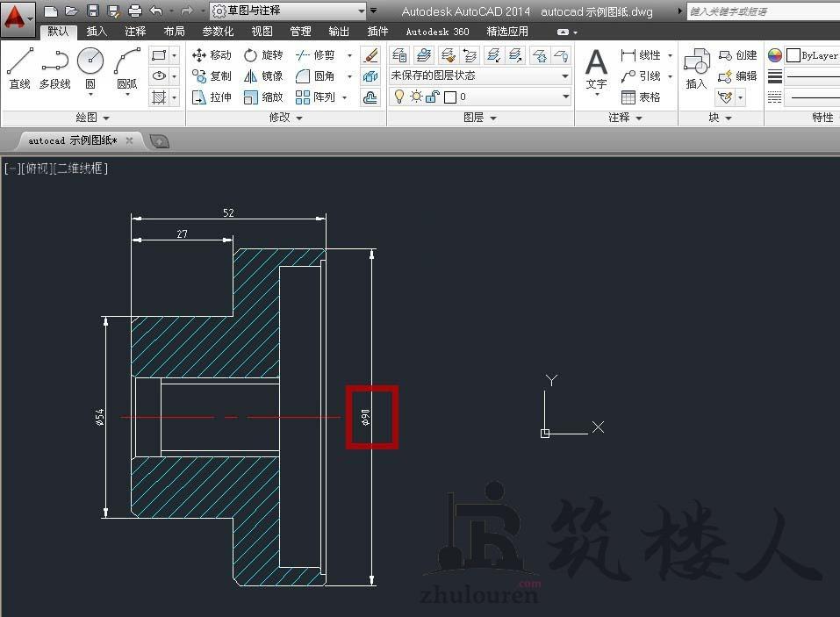This screenshot has width=840, height=617.
Task: Open the unsaved layer state dropdown
Action: click(480, 76)
